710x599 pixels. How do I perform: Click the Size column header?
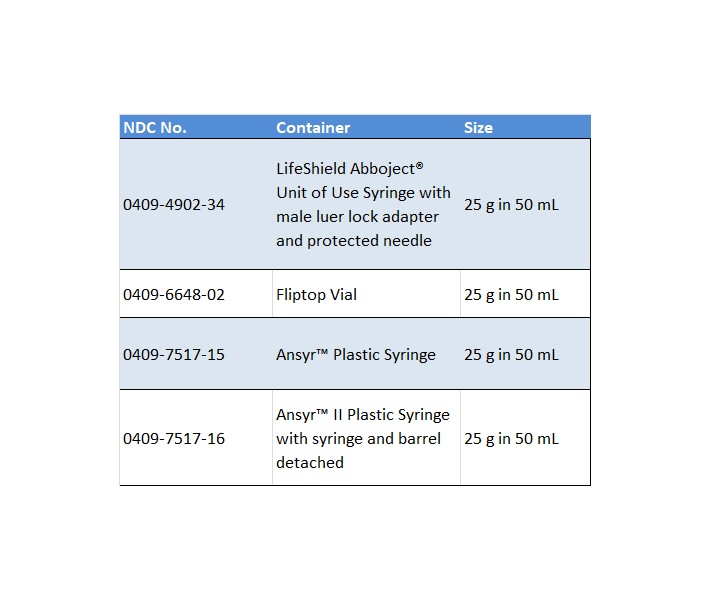click(x=478, y=128)
